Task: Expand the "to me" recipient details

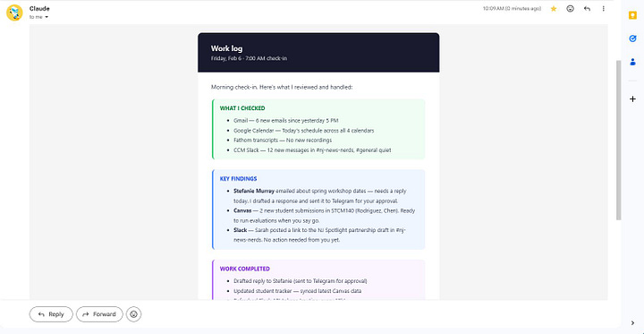Action: [x=47, y=17]
